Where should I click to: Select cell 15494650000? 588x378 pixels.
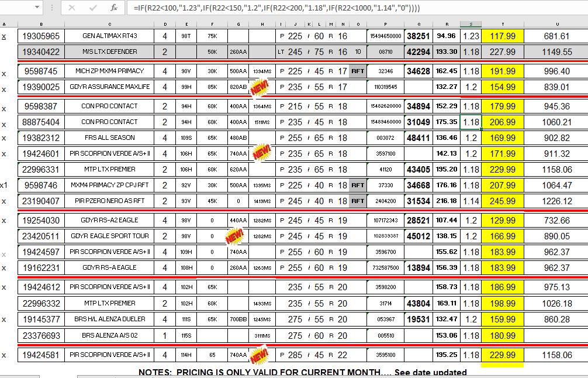click(386, 36)
